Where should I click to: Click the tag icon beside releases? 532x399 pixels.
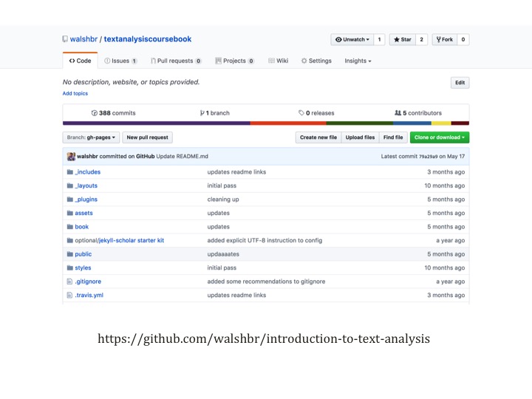(301, 113)
